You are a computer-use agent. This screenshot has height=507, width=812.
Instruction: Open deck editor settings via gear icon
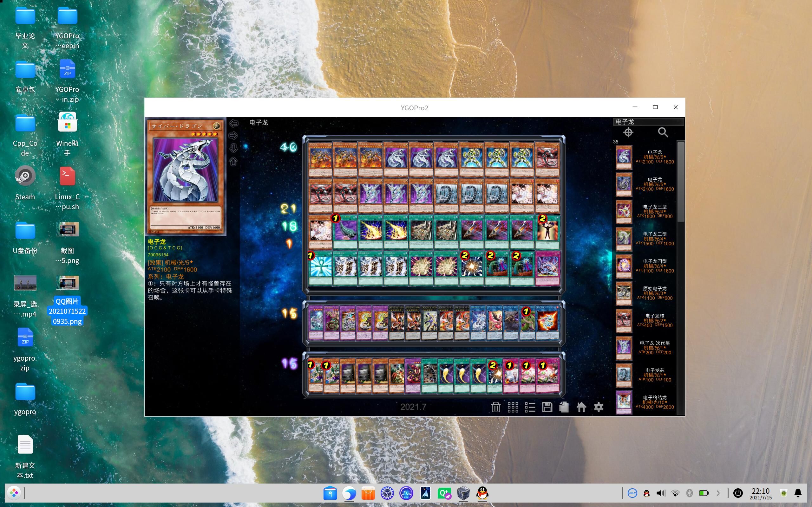(x=599, y=407)
